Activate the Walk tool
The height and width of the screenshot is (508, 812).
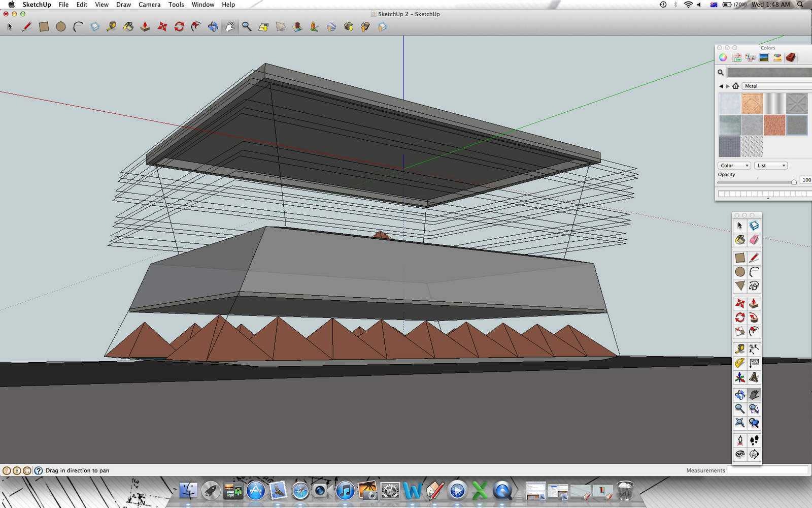(754, 440)
